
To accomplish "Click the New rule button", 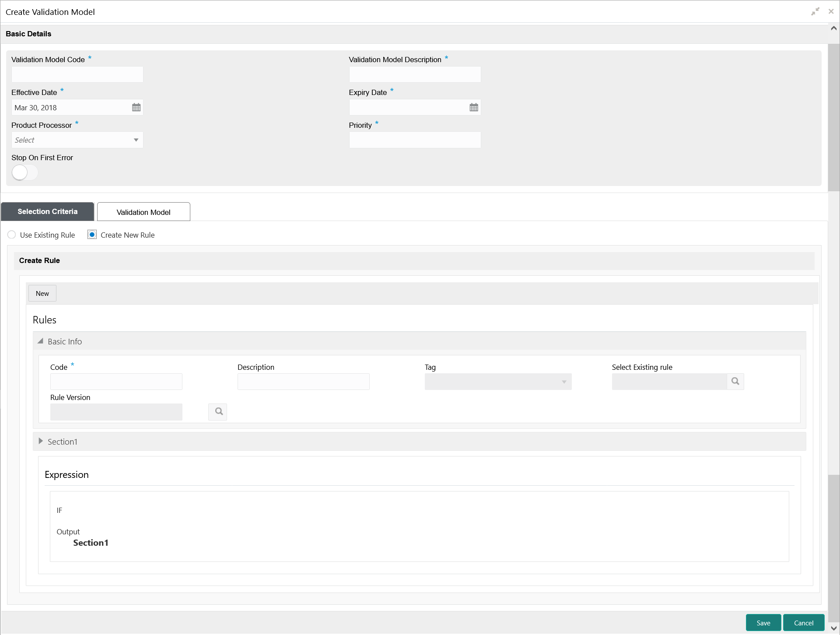I will [x=42, y=293].
